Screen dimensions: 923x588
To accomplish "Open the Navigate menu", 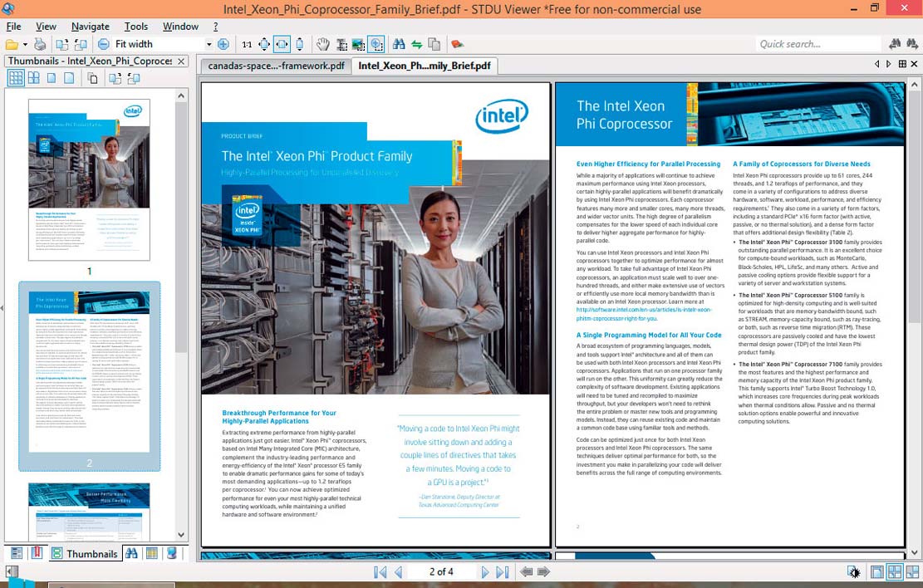I will 90,27.
